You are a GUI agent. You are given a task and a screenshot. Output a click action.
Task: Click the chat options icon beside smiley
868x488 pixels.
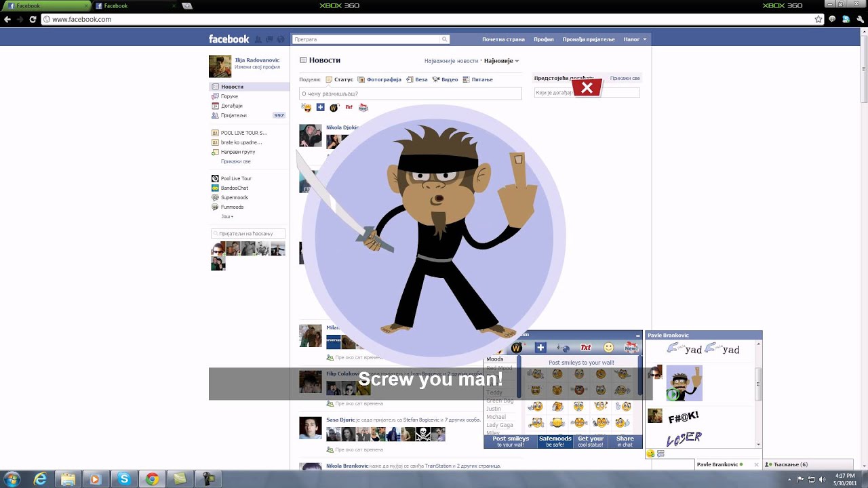660,453
